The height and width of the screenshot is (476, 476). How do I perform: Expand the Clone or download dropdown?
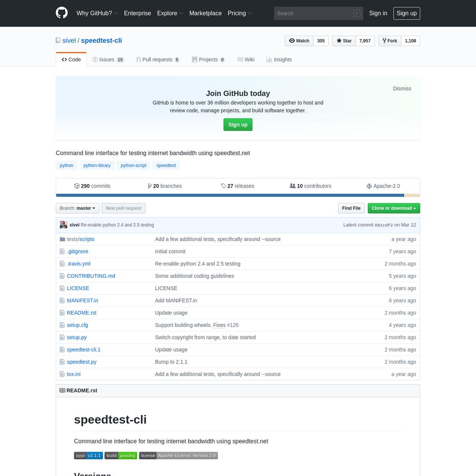coord(394,208)
